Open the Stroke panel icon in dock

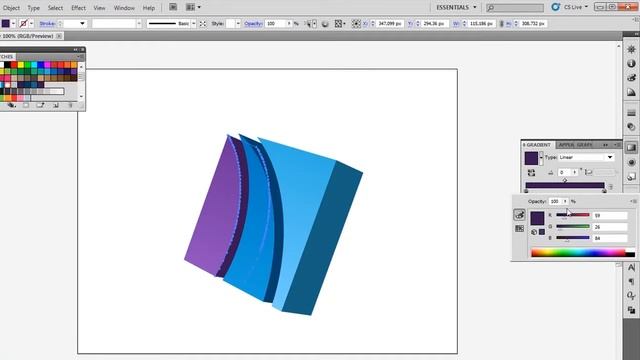click(x=631, y=113)
